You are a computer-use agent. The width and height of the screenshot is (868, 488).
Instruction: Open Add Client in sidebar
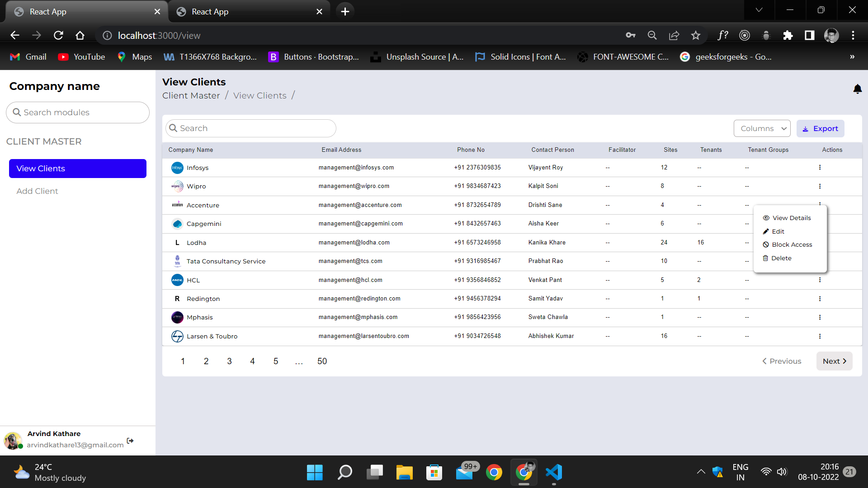click(37, 191)
